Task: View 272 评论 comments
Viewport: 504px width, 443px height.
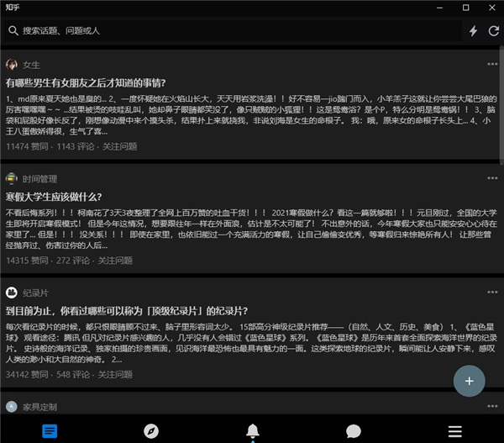Action: [73, 261]
